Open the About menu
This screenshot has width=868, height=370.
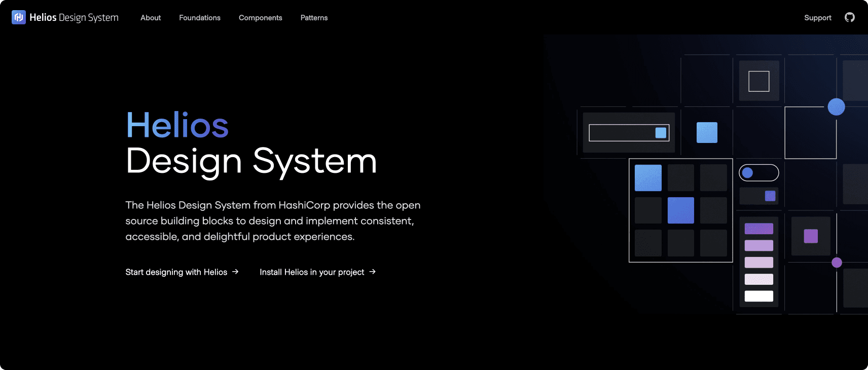(x=151, y=18)
